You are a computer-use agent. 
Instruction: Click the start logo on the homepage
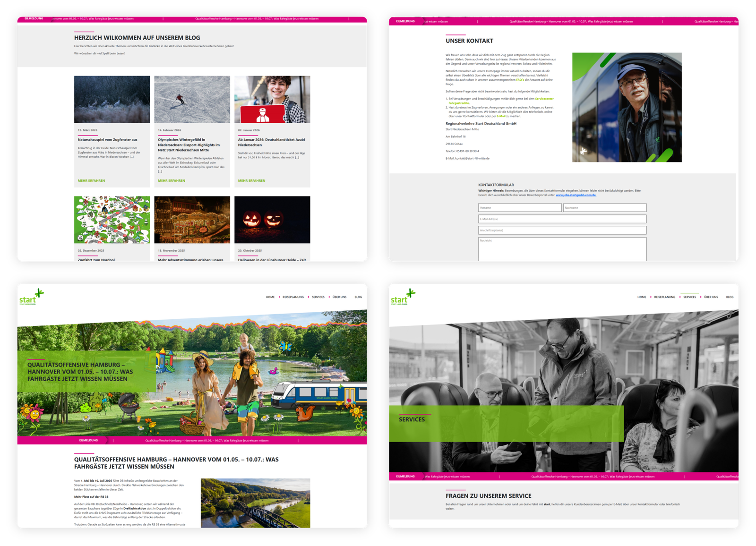pyautogui.click(x=31, y=297)
